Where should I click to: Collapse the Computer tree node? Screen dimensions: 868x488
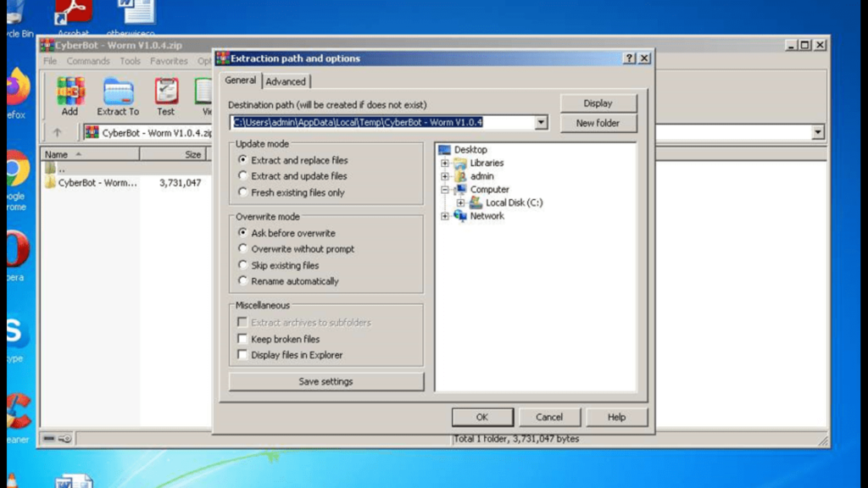pos(444,189)
